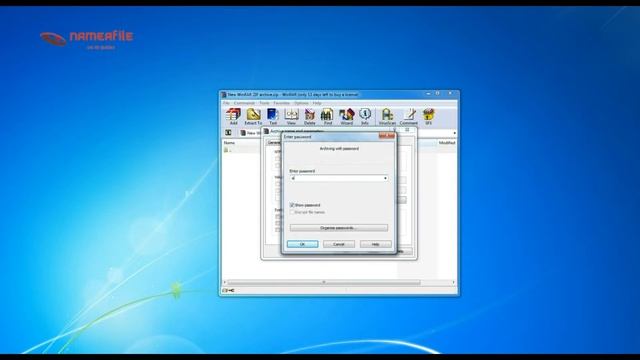This screenshot has height=360, width=640.
Task: Click the Extract To toolbar icon
Action: click(x=253, y=117)
